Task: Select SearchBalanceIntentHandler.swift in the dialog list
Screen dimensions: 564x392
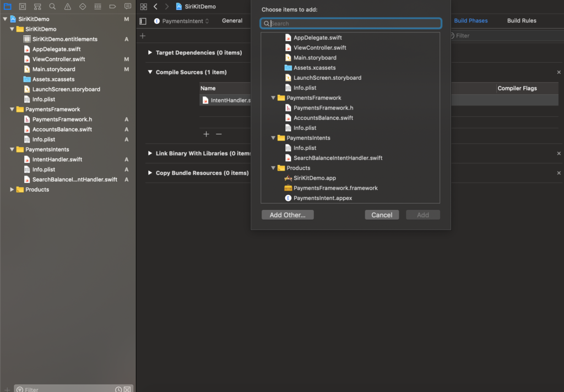Action: (338, 158)
